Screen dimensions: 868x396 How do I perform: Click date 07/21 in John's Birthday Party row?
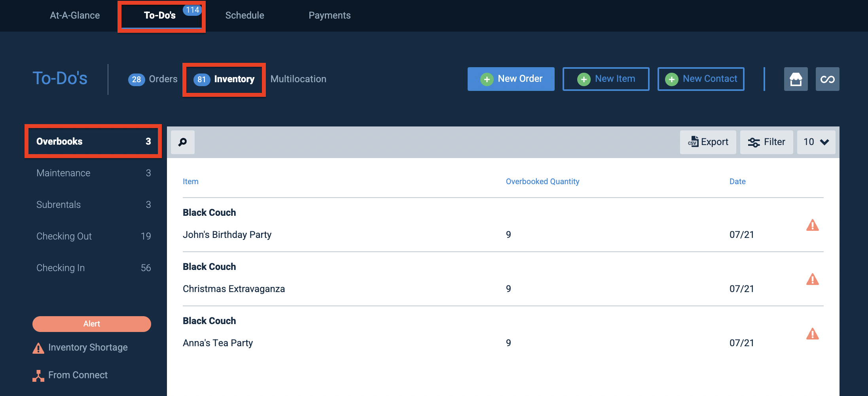click(742, 235)
